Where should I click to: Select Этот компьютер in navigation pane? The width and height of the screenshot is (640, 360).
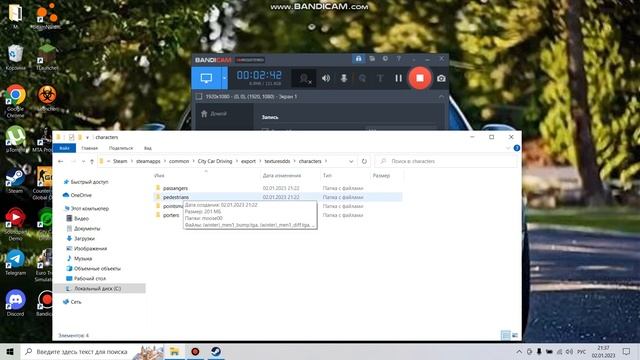coord(89,209)
